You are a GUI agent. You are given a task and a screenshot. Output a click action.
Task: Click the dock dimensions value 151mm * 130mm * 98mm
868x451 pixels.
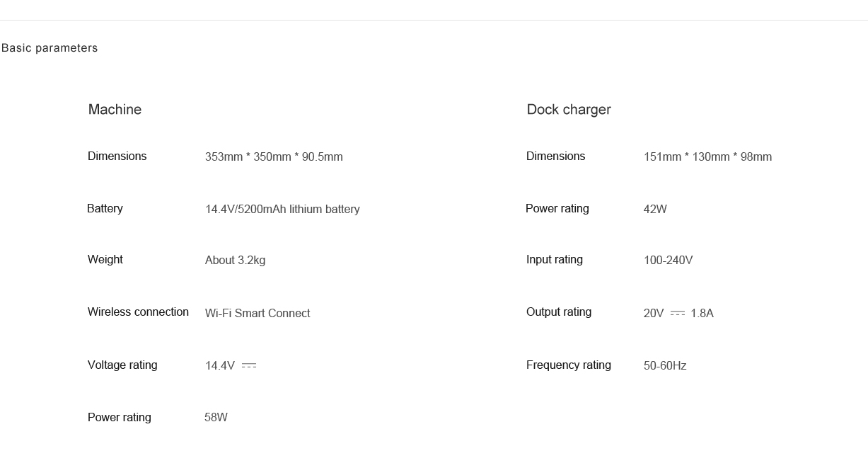[707, 157]
